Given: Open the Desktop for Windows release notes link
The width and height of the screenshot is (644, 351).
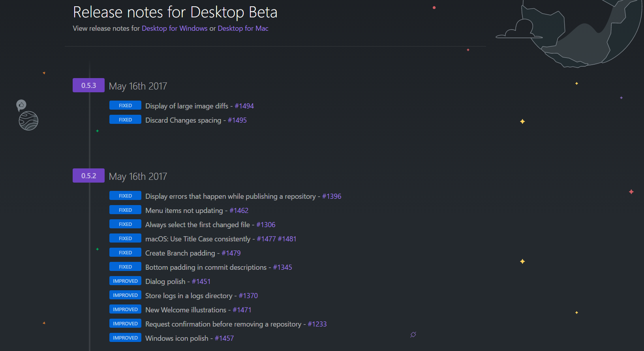Looking at the screenshot, I should [x=175, y=28].
